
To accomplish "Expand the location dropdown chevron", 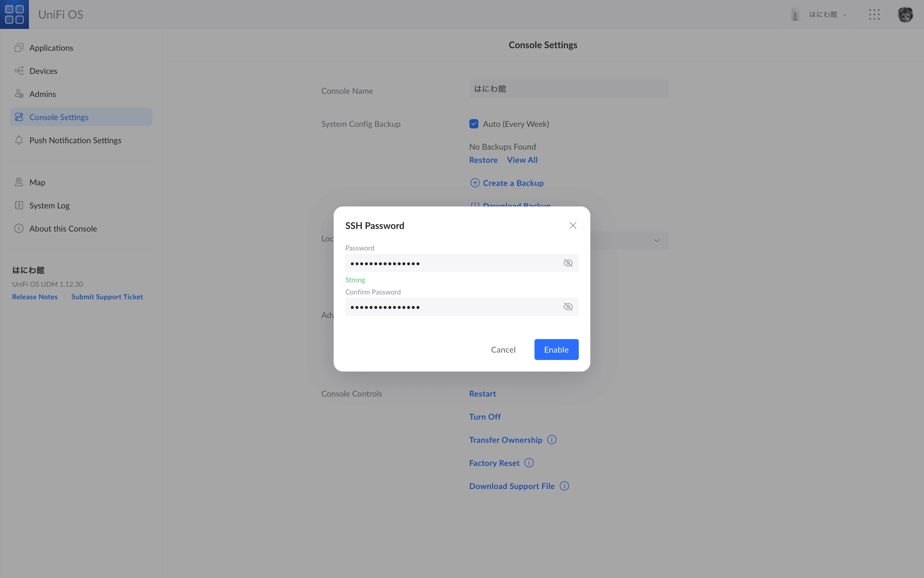I will [656, 241].
